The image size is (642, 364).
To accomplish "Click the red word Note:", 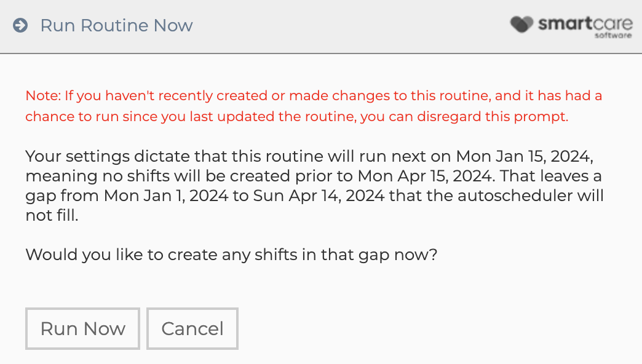I will [x=43, y=96].
